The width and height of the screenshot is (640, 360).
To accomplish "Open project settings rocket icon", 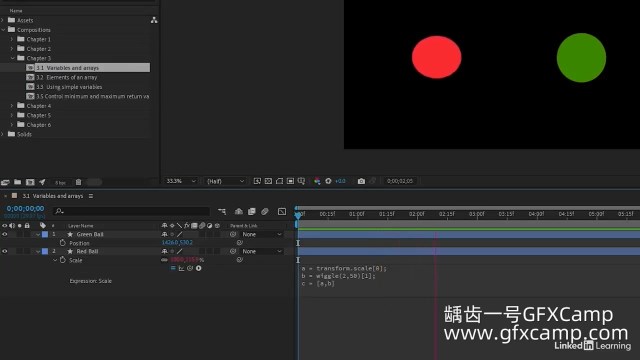I will (42, 182).
